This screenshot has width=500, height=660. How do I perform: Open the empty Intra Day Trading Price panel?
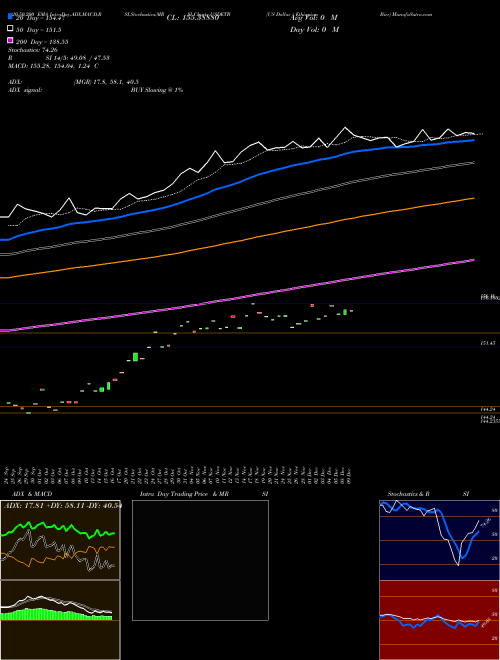pyautogui.click(x=200, y=560)
